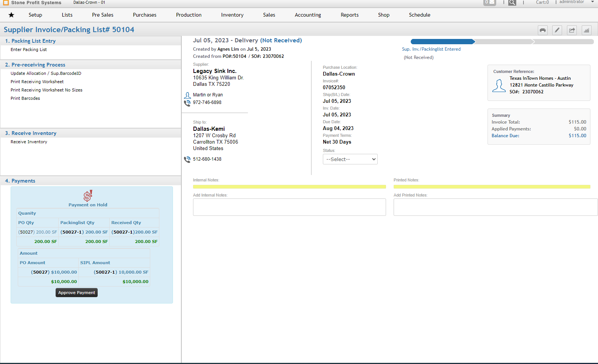Open the administrator dropdown arrow
The width and height of the screenshot is (598, 364).
pos(592,2)
